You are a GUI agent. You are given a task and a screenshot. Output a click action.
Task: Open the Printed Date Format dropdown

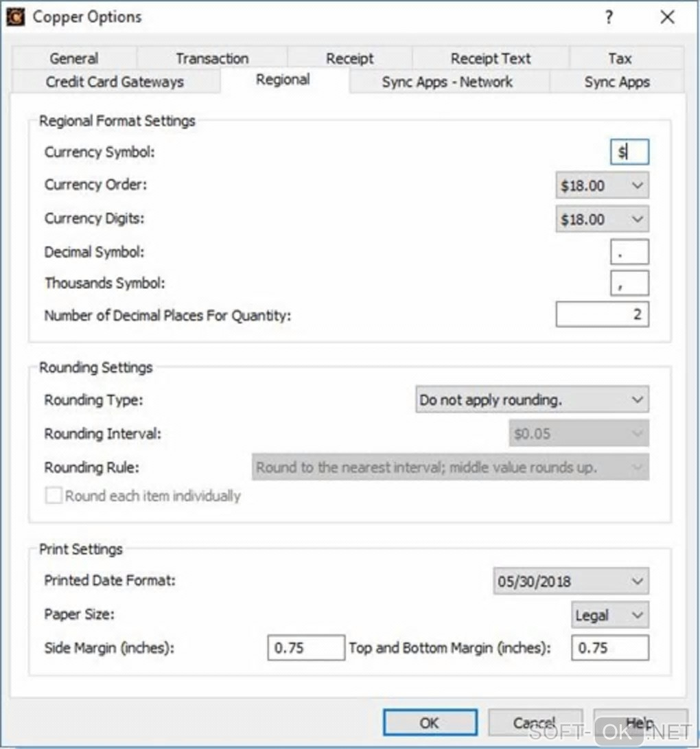coord(571,581)
